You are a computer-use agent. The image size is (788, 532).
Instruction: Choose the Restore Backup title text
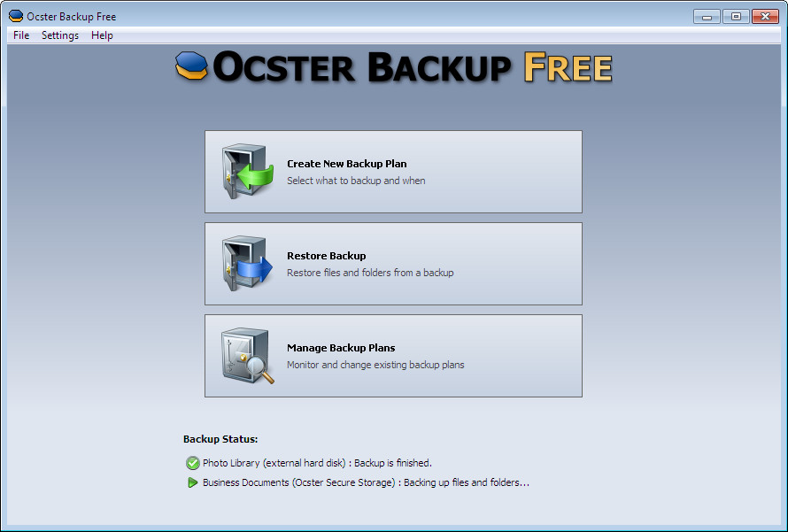(326, 256)
